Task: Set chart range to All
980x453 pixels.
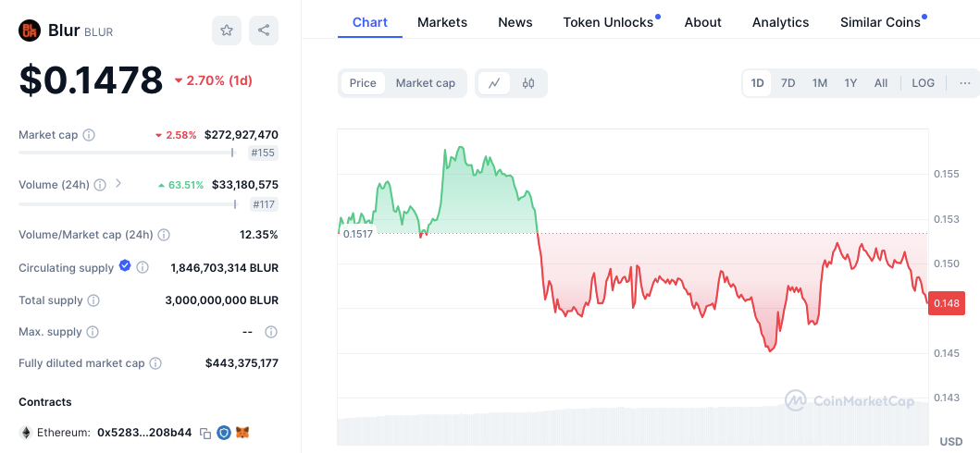Action: point(881,83)
